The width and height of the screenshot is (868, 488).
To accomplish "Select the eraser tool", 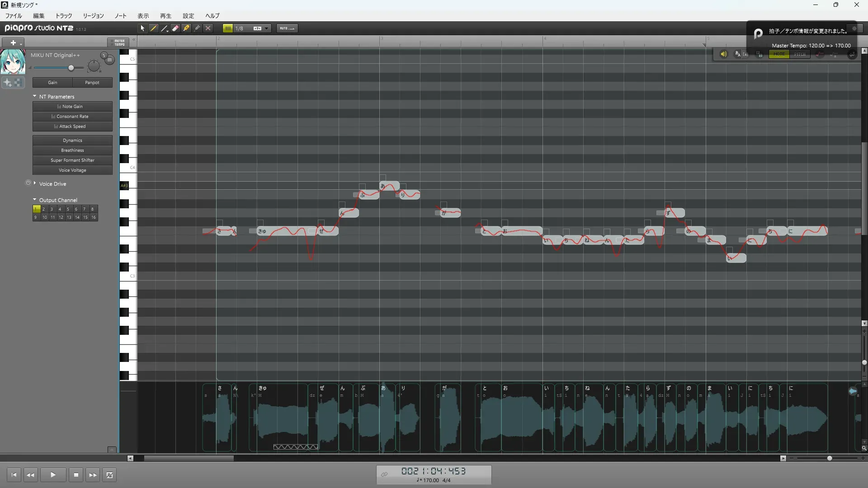I will 175,28.
